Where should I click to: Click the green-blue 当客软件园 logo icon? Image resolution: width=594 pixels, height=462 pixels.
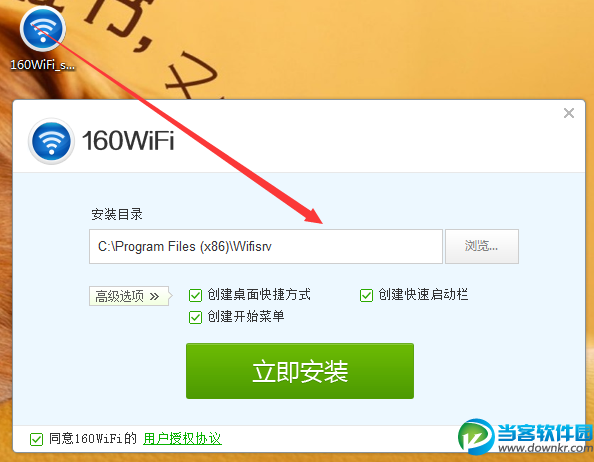point(477,437)
